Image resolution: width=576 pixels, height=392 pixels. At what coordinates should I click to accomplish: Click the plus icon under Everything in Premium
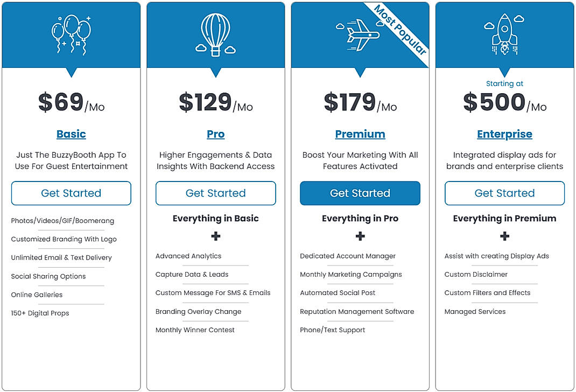pos(504,236)
